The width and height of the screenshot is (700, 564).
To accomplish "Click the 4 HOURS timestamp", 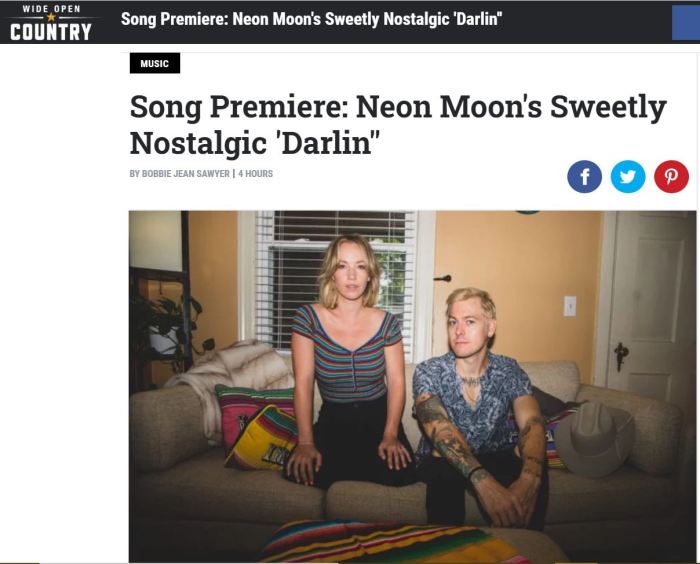I will 255,174.
